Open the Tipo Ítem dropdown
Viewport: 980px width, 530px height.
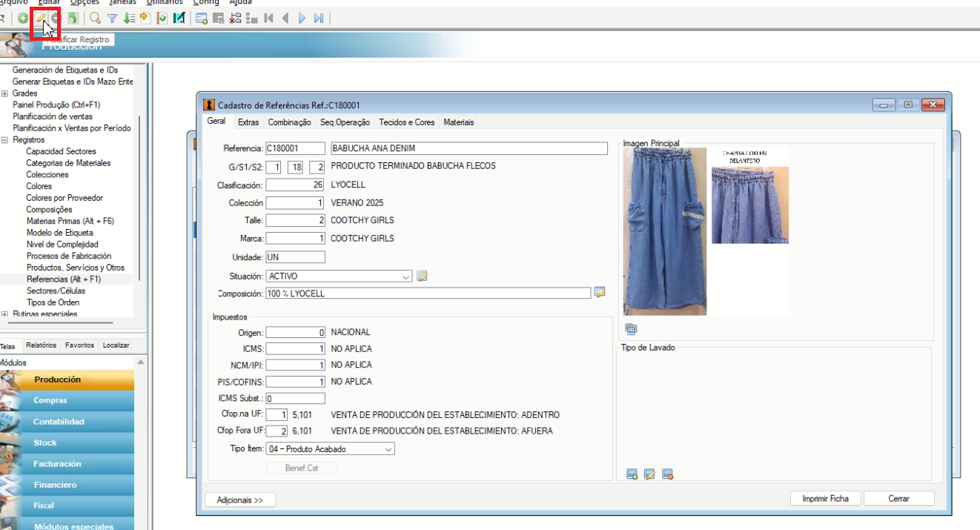point(331,448)
